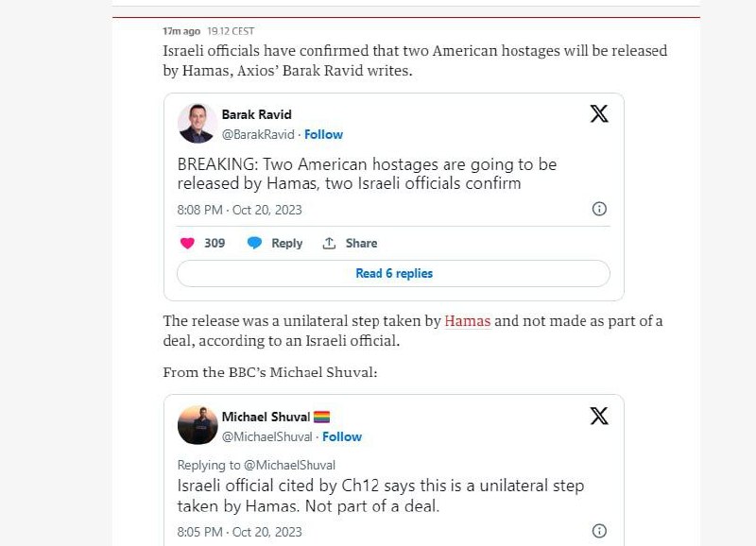The image size is (756, 546).
Task: Open the @MichaelShuval handle
Action: [267, 436]
